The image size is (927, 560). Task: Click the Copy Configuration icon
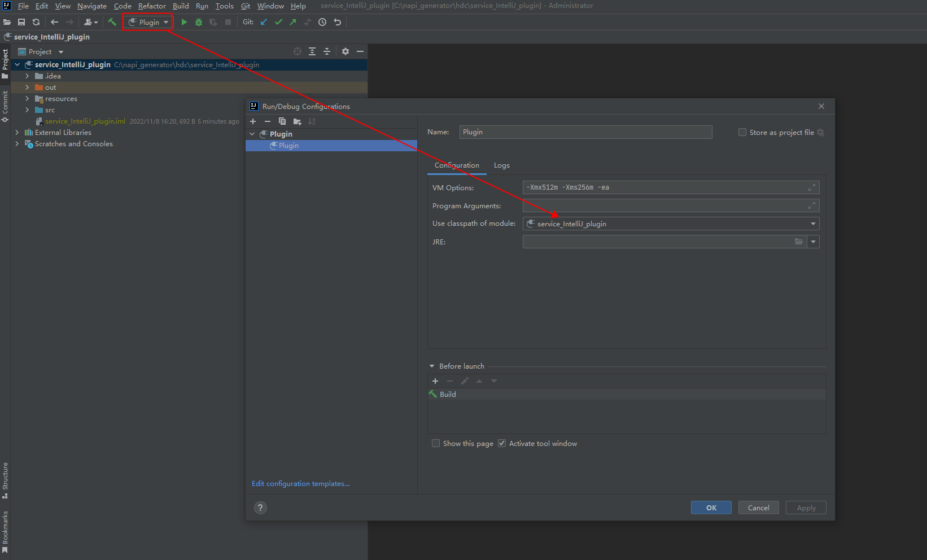point(282,121)
